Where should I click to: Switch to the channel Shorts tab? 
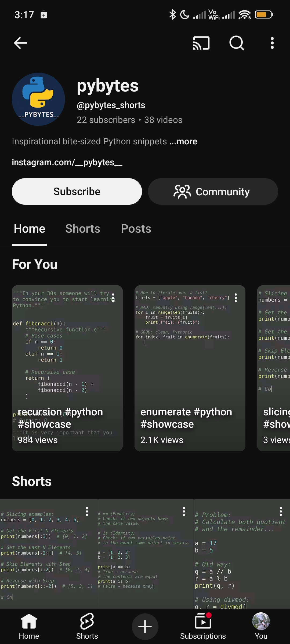(83, 229)
